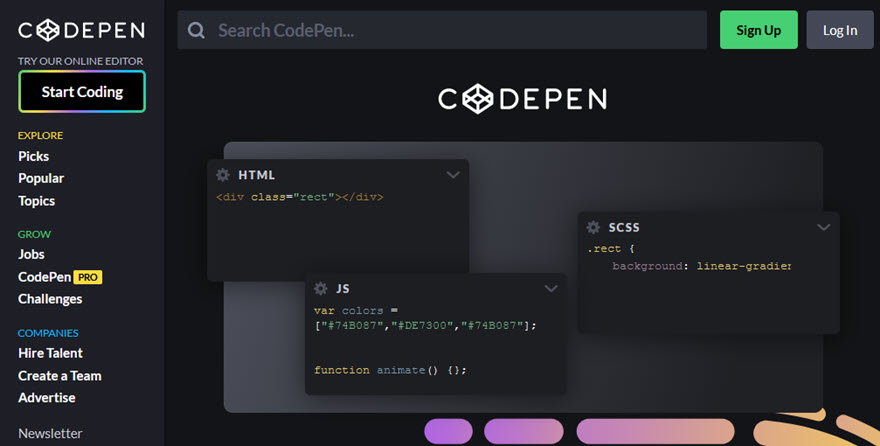Click the var colors line in JS

click(356, 310)
